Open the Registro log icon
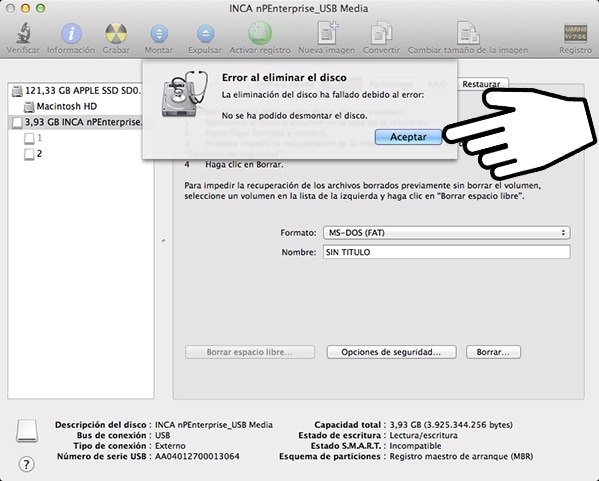The image size is (599, 481). 575,33
